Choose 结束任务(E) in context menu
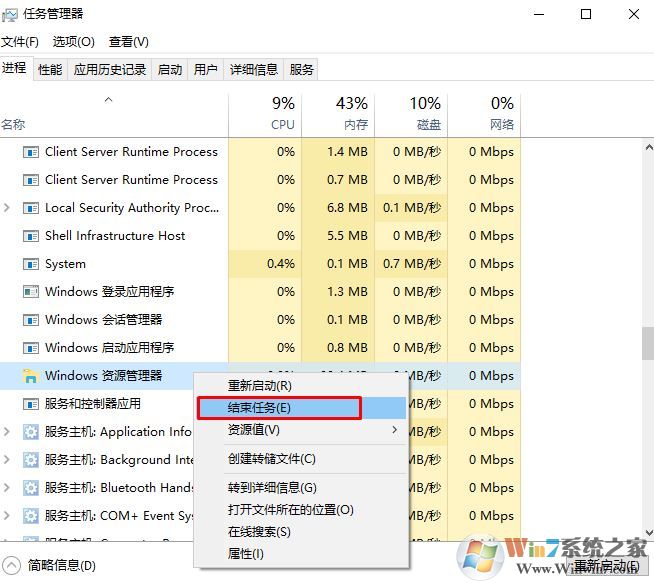Image resolution: width=654 pixels, height=583 pixels. point(300,408)
